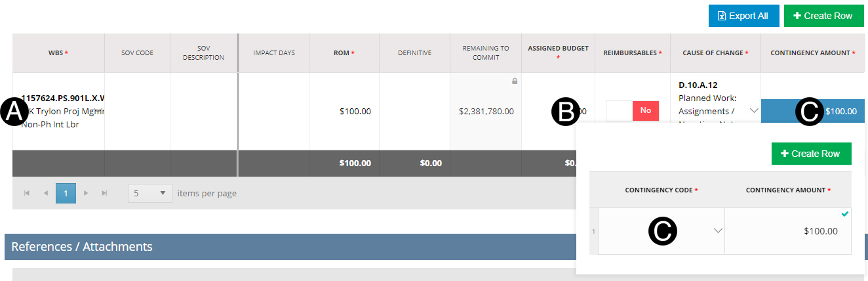Click the Export All button

tap(743, 16)
